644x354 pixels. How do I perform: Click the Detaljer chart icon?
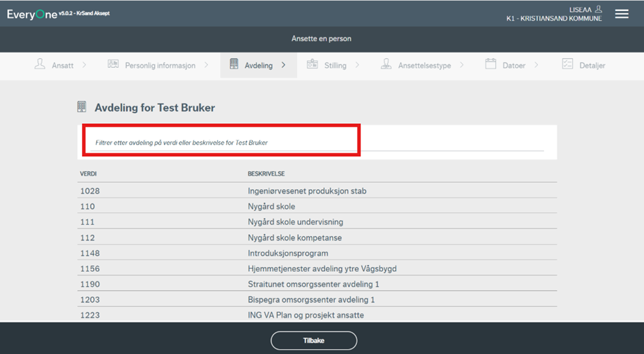point(567,65)
